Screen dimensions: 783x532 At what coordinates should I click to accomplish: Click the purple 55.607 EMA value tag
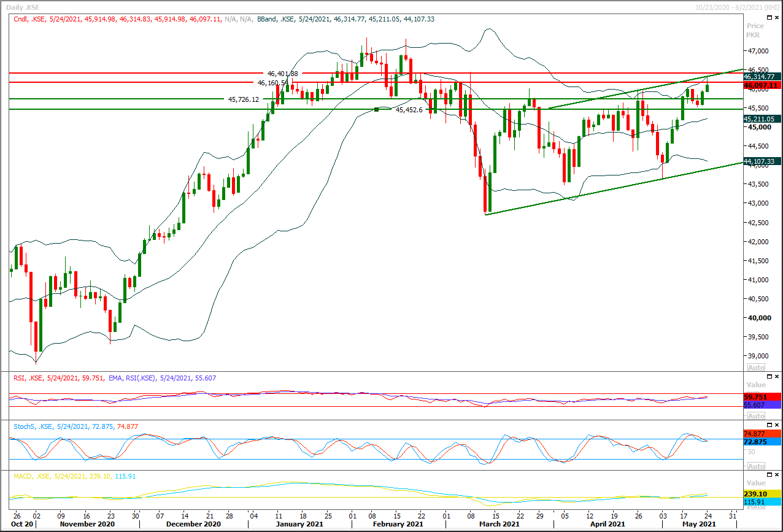[762, 406]
